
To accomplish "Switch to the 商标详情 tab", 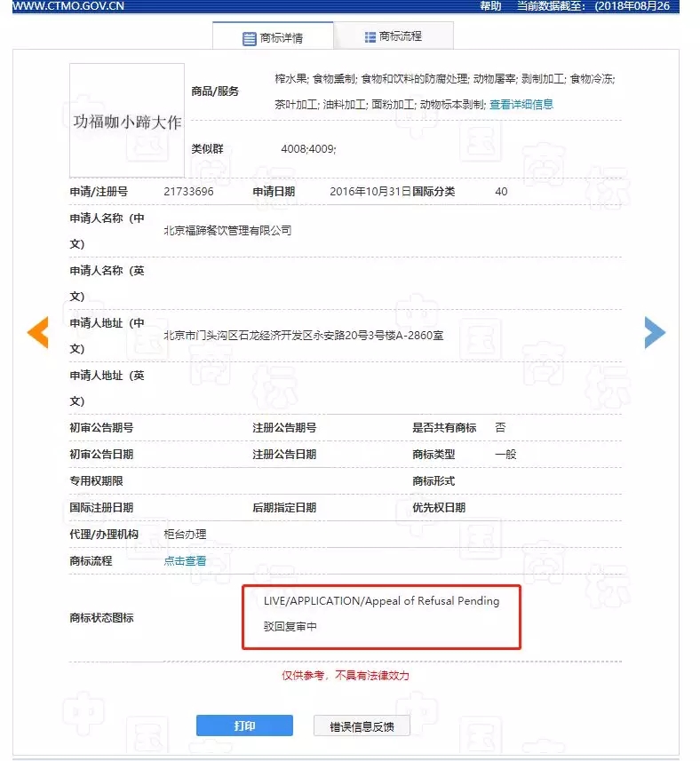I will (274, 38).
